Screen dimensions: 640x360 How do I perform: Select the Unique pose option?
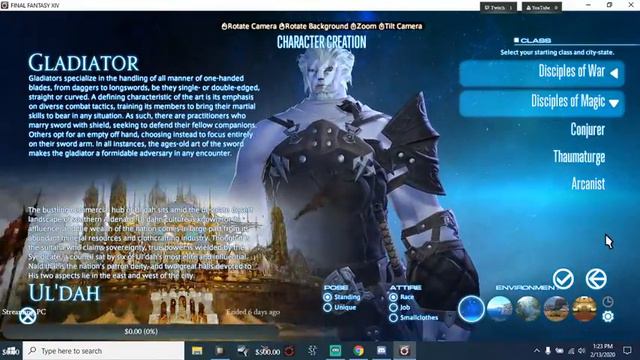click(x=340, y=307)
